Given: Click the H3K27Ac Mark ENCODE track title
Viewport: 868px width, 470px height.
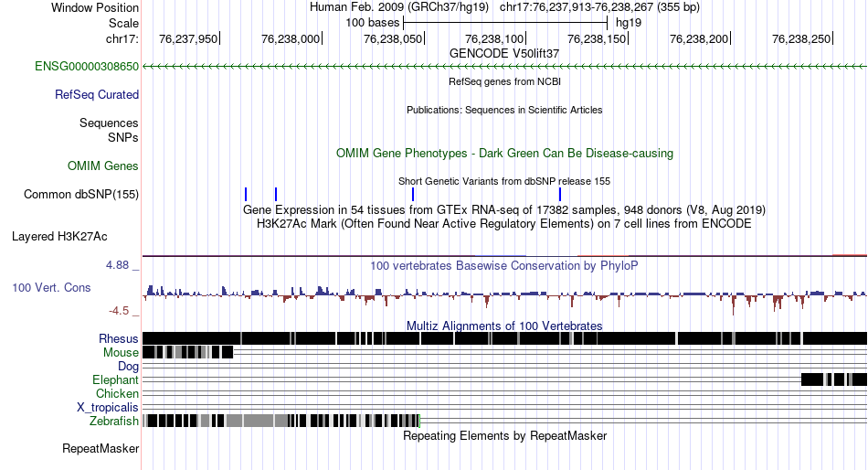Looking at the screenshot, I should click(x=504, y=224).
